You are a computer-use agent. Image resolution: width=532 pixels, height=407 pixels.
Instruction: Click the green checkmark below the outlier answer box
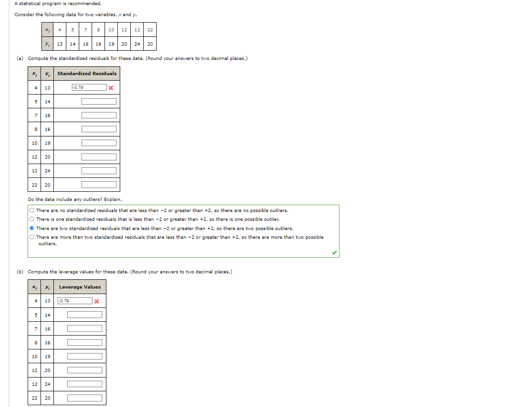[334, 253]
